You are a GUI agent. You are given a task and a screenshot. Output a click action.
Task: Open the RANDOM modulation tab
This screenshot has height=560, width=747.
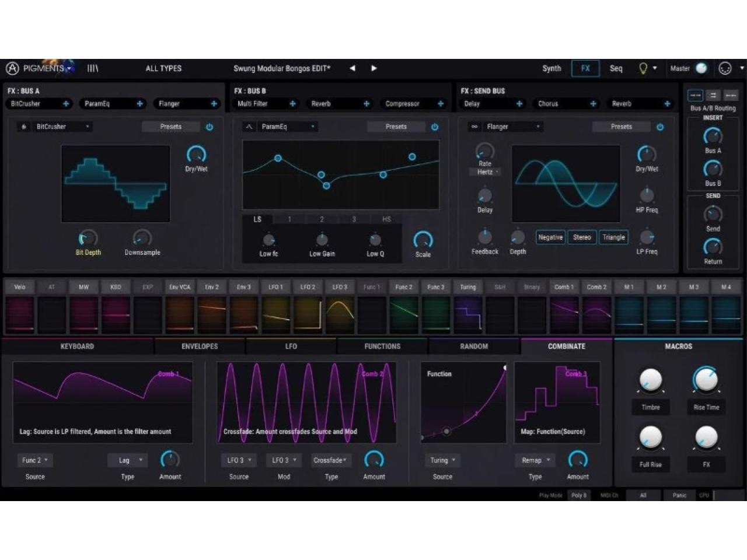pyautogui.click(x=474, y=346)
